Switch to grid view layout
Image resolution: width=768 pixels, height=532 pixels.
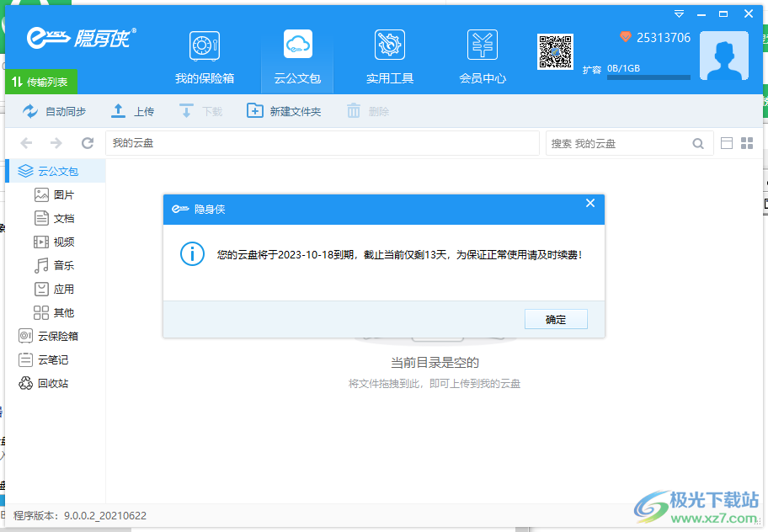coord(747,143)
